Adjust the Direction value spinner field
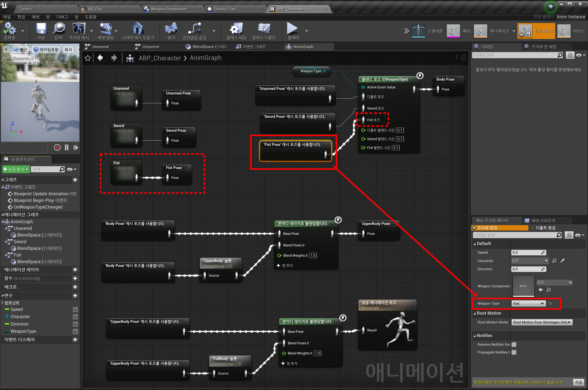Screen dimensions: 588x390 click(528, 269)
